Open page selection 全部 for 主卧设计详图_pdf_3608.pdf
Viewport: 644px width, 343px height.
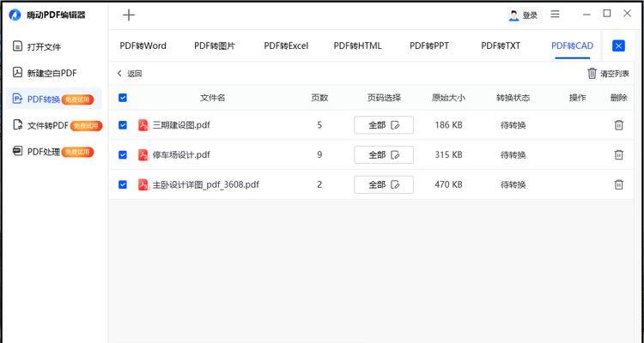(x=384, y=184)
